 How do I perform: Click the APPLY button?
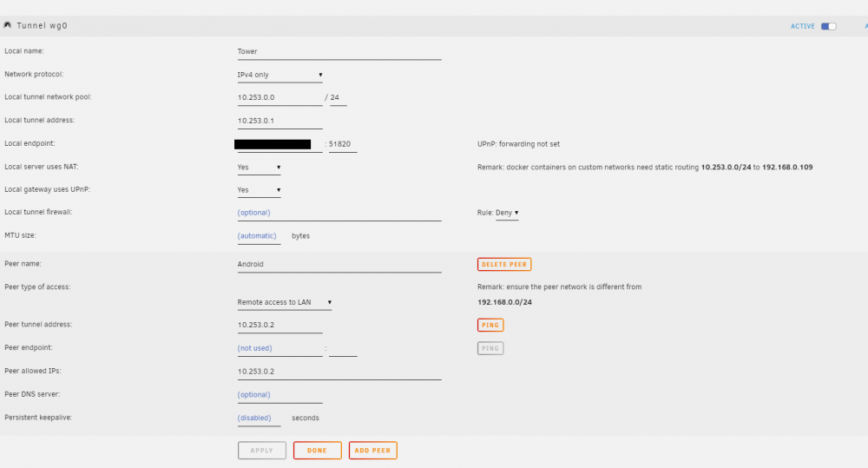coord(262,451)
